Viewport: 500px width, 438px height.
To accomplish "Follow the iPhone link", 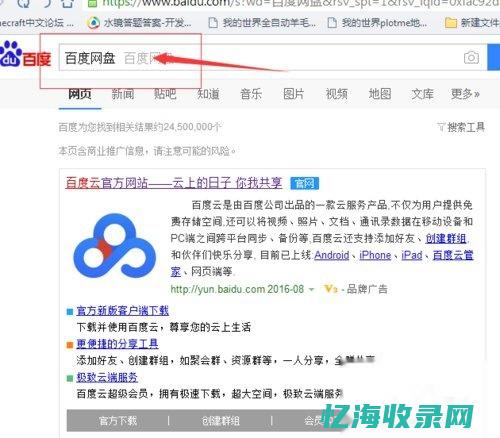I will [375, 255].
